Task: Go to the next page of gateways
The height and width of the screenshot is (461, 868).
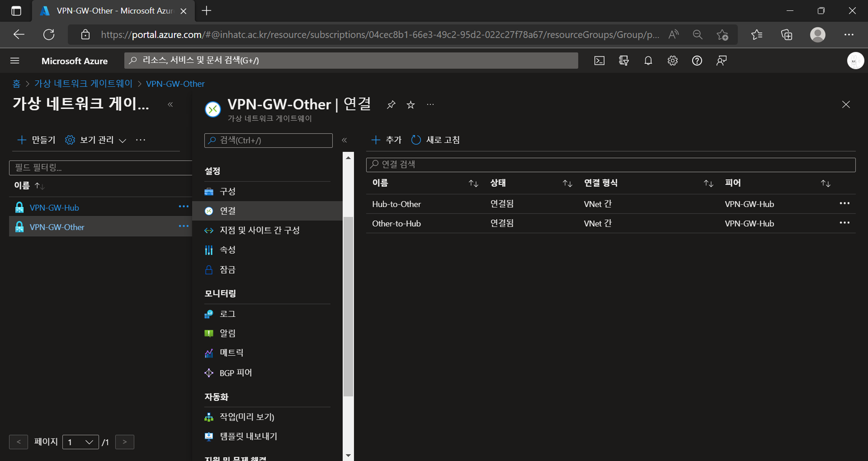Action: point(125,442)
